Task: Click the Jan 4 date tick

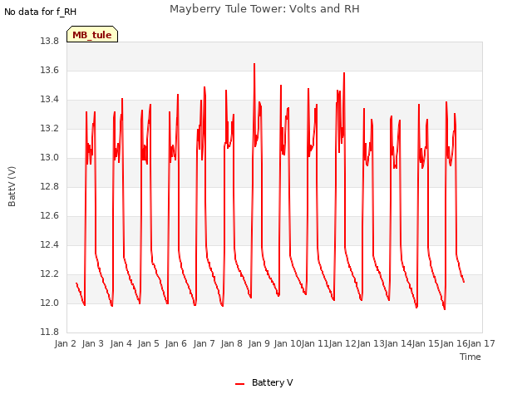Action: [x=121, y=343]
